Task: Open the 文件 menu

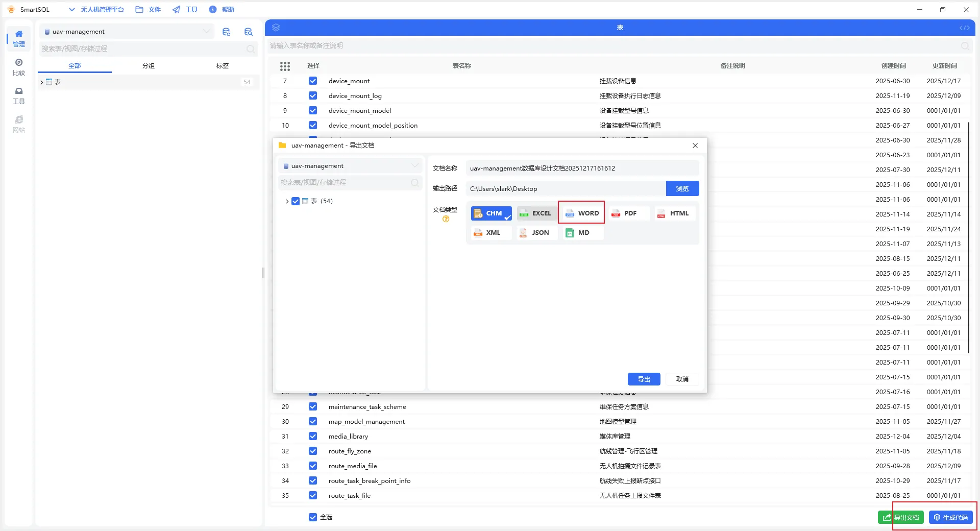Action: coord(148,9)
